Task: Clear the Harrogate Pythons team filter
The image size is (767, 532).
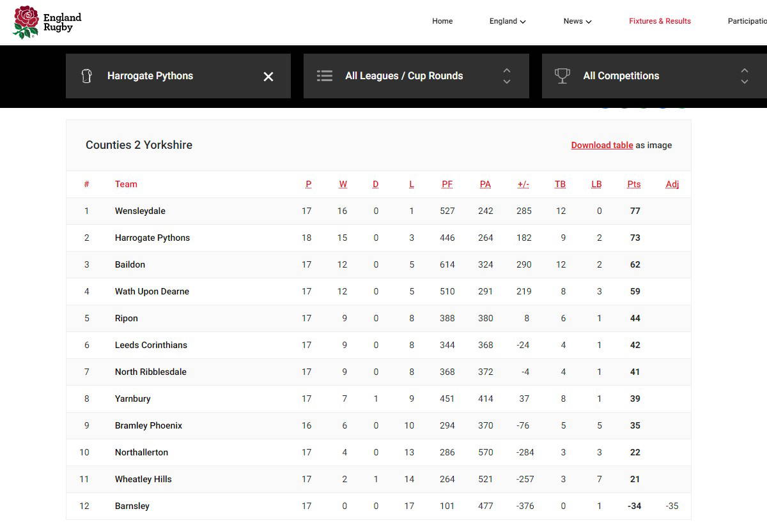Action: (x=268, y=77)
